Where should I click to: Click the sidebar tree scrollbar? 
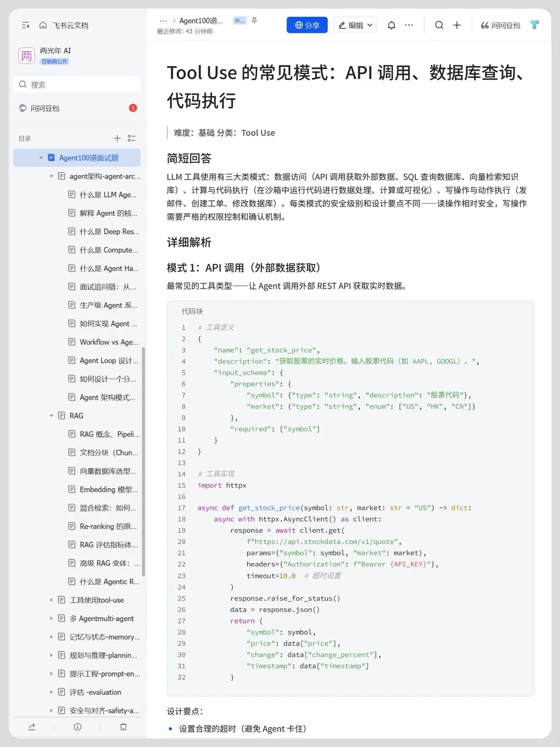click(x=144, y=462)
